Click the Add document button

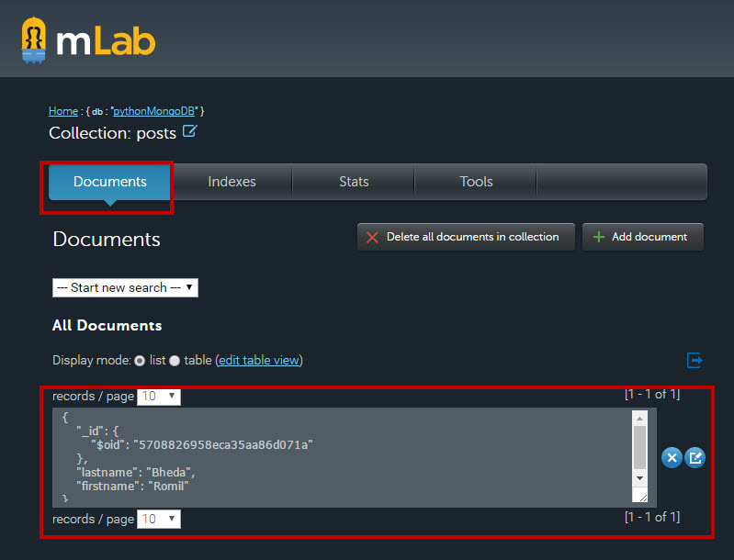(x=643, y=237)
